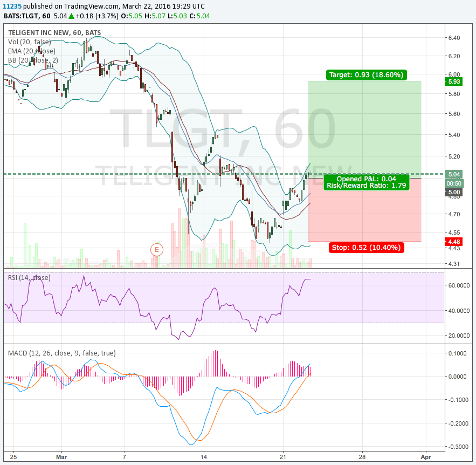Click the '14' date on time axis
Screen dimensions: 476x465
pyautogui.click(x=204, y=457)
